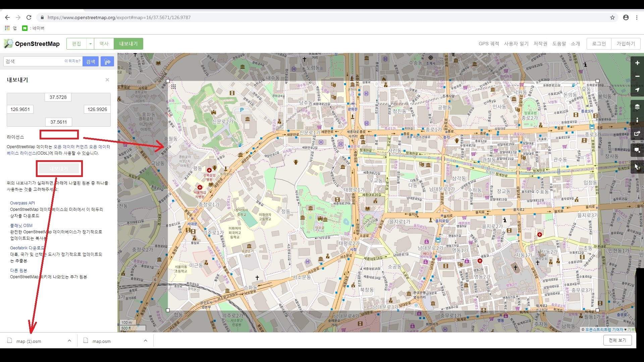This screenshot has width=644, height=362.
Task: Open the Other Sources link
Action: coord(18,270)
